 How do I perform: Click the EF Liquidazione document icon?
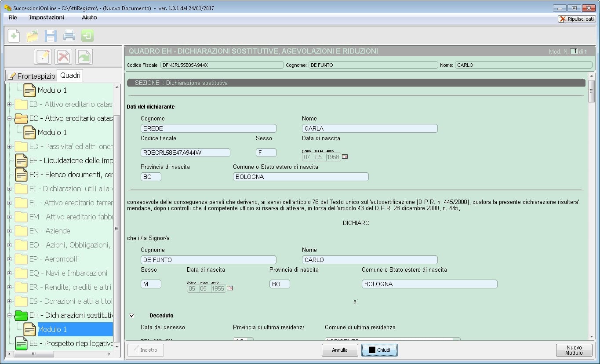click(x=21, y=160)
